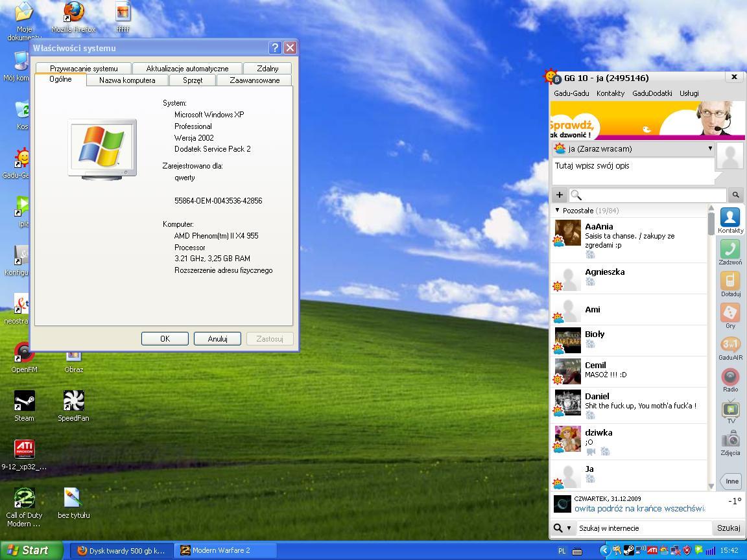Select contact Cemil in the list
Viewport: 747px width, 560px height.
point(629,371)
